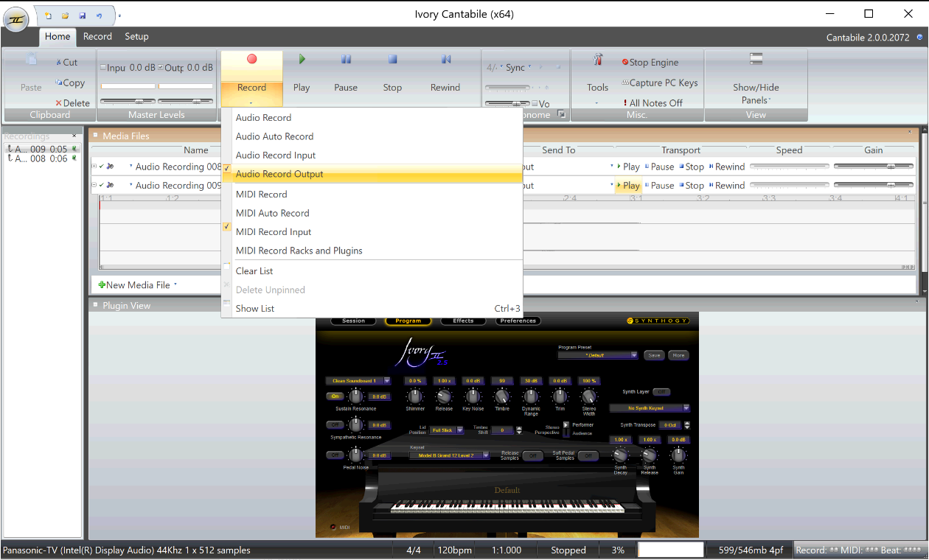Viewport: 929px width, 560px height.
Task: Open the Effects page in Ivory plugin
Action: point(463,321)
